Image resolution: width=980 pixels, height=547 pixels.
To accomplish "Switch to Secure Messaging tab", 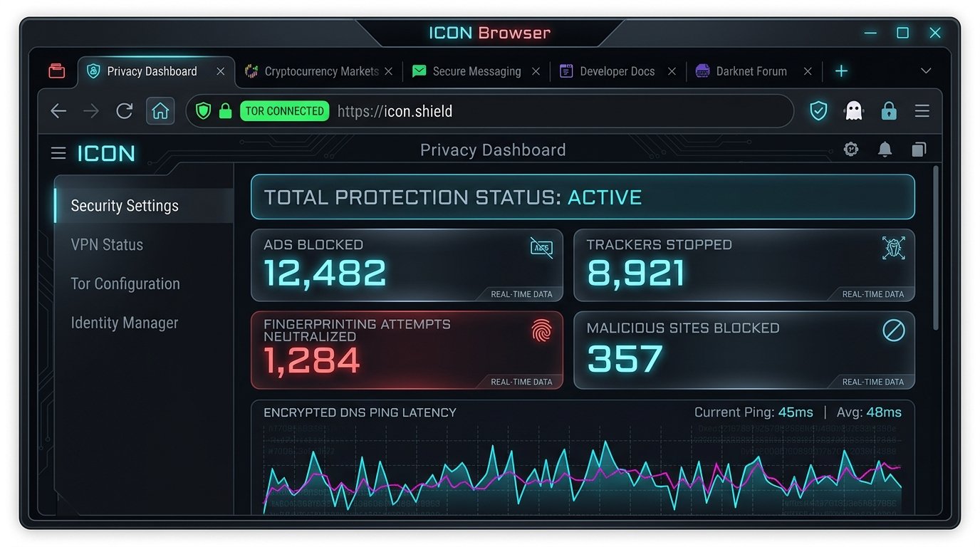I will (476, 71).
